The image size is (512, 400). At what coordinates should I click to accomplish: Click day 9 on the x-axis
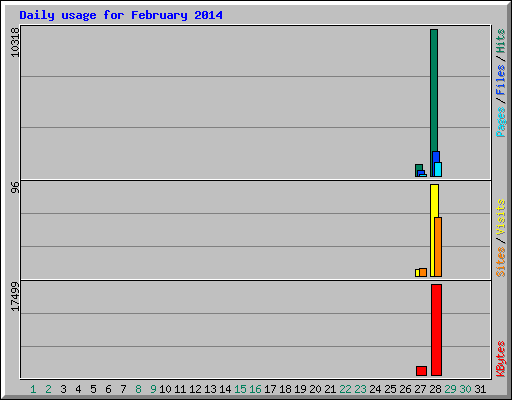(x=153, y=389)
